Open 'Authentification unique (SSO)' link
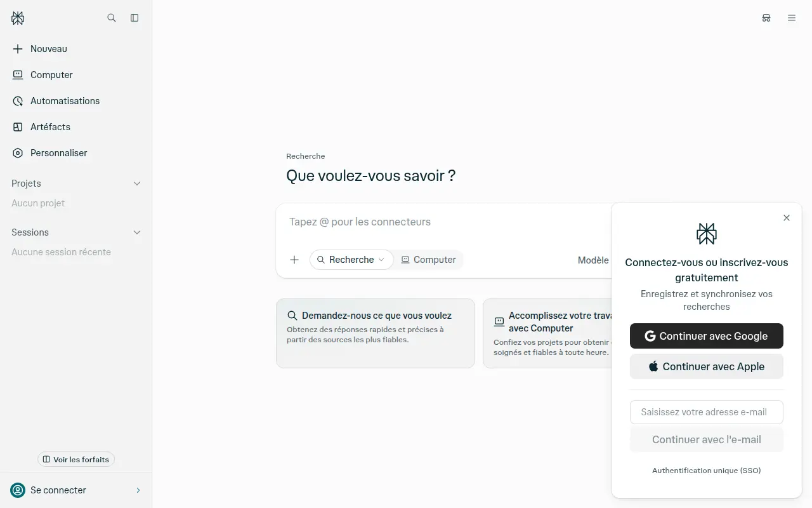This screenshot has width=812, height=508. click(x=707, y=471)
